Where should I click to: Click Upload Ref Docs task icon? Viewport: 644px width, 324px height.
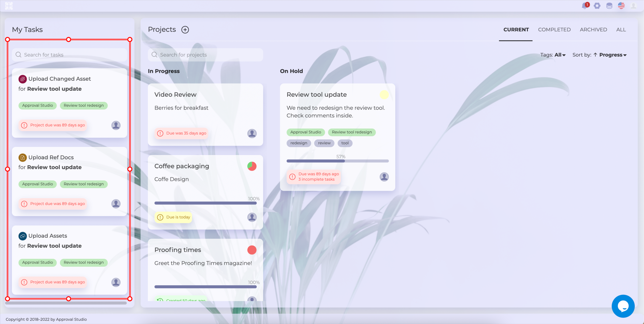[22, 157]
